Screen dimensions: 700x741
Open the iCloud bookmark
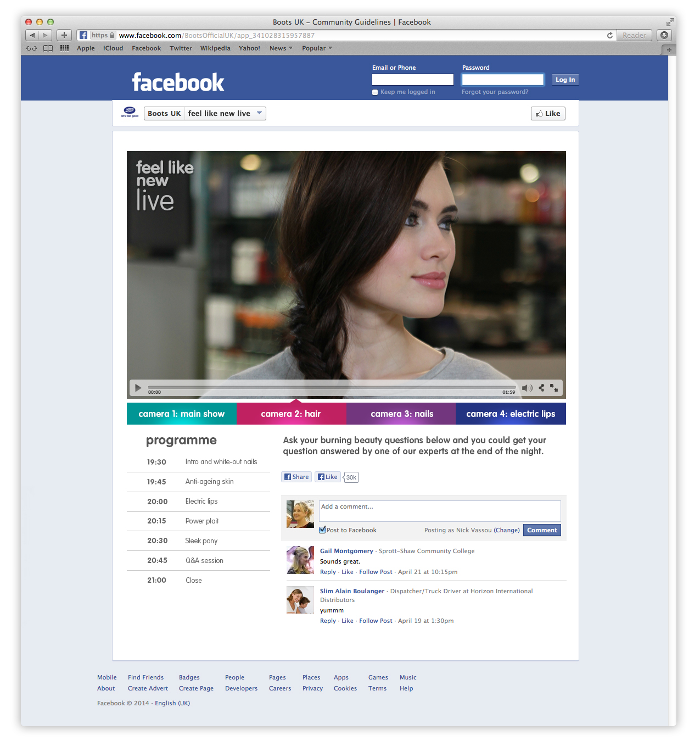[x=113, y=48]
